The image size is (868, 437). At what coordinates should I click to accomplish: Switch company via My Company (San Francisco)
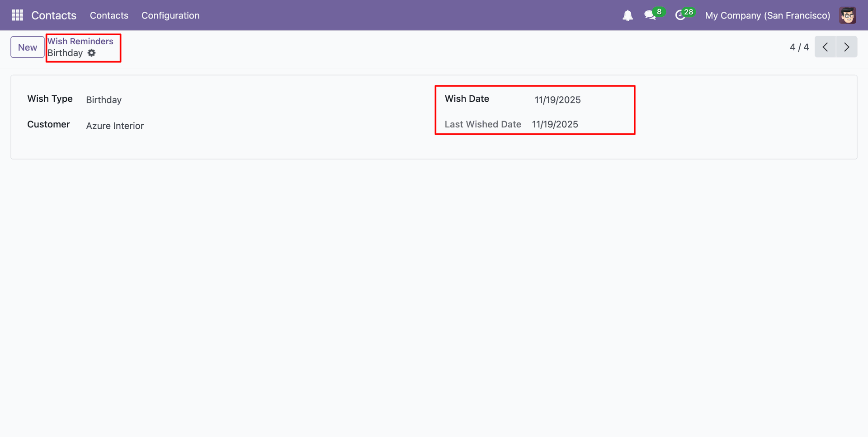[x=768, y=15]
